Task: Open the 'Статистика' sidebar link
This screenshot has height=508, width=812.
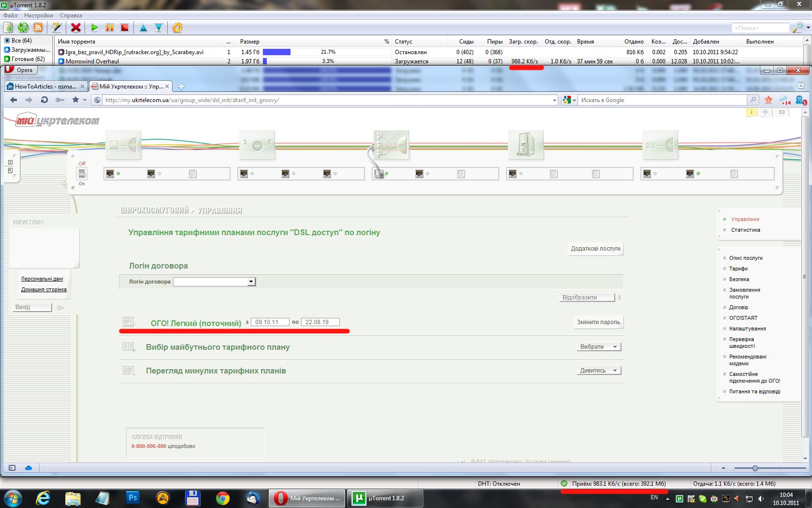Action: tap(745, 230)
